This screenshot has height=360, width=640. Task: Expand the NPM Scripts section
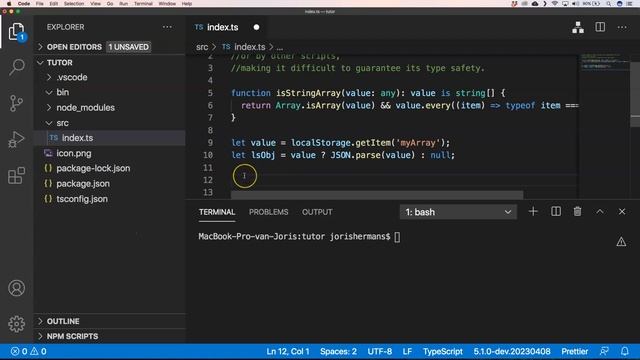(72, 336)
